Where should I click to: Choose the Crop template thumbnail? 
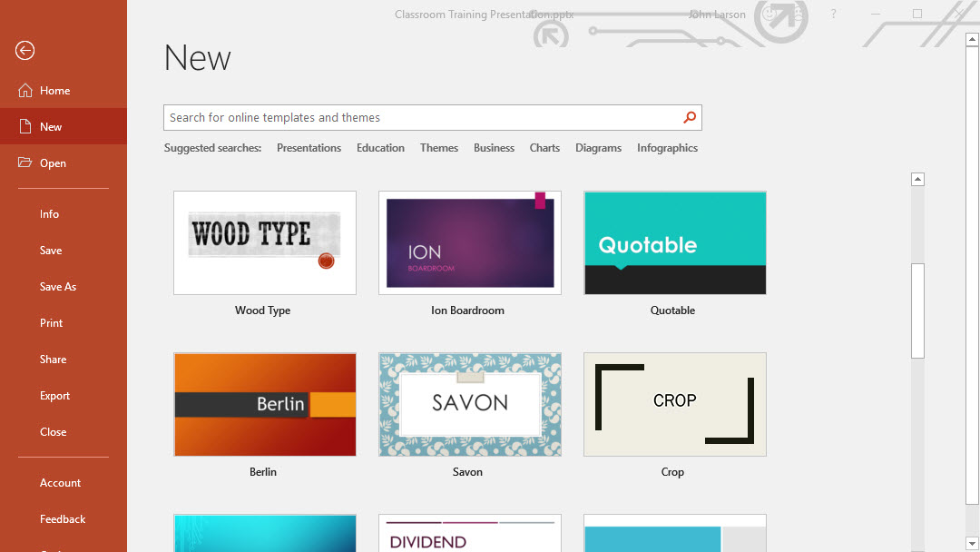675,404
